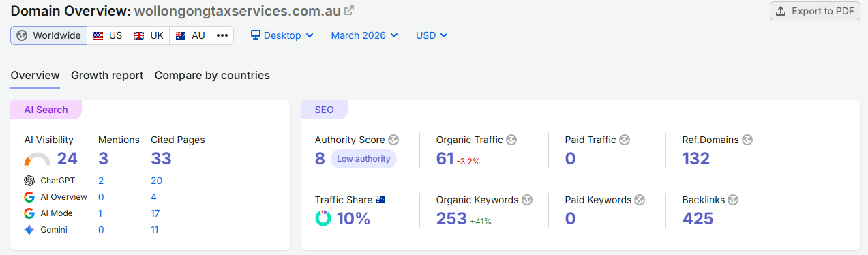Open the March 2026 date dropdown
The height and width of the screenshot is (255, 868).
click(x=365, y=35)
